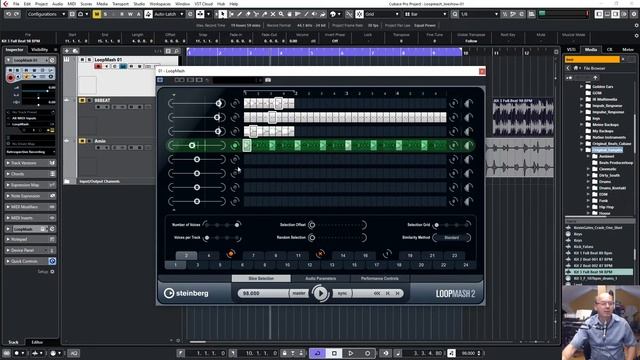Switch to the Media tab in right zone
Viewport: 640px width, 360px height.
coord(591,49)
